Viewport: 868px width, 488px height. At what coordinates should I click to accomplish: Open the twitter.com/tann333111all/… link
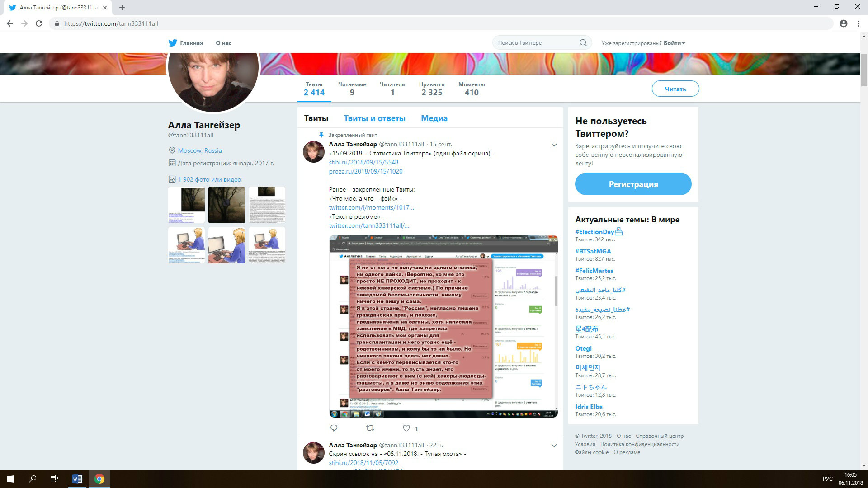click(369, 225)
